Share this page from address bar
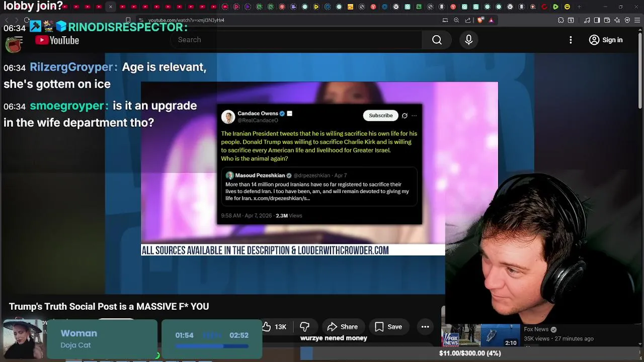Screen dimensions: 644x362 [x=468, y=20]
